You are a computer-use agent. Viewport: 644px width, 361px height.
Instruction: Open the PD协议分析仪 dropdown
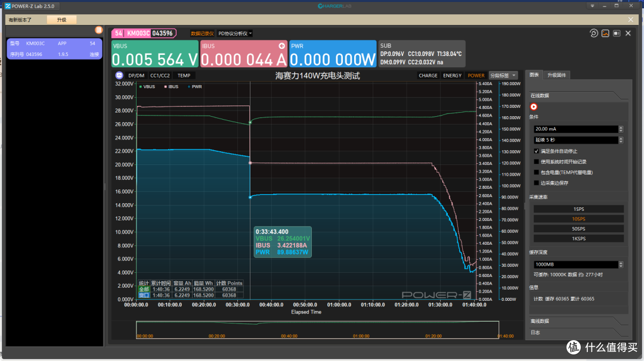(x=235, y=33)
